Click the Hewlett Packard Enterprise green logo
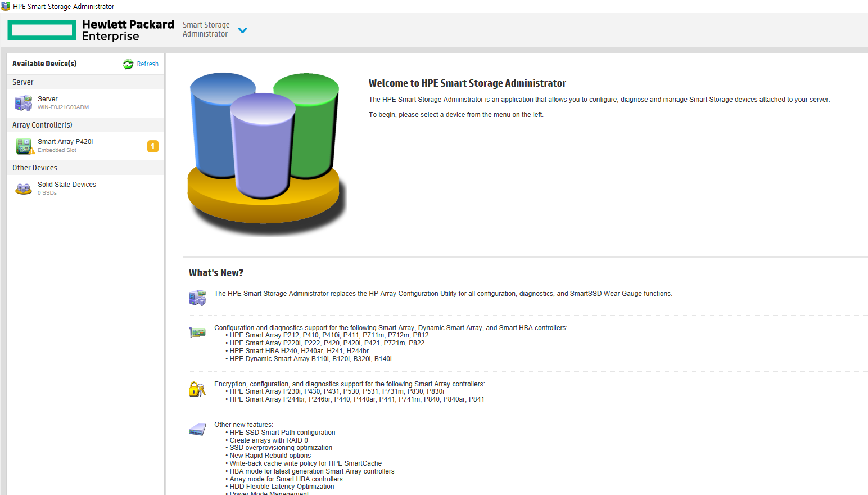 click(x=42, y=30)
